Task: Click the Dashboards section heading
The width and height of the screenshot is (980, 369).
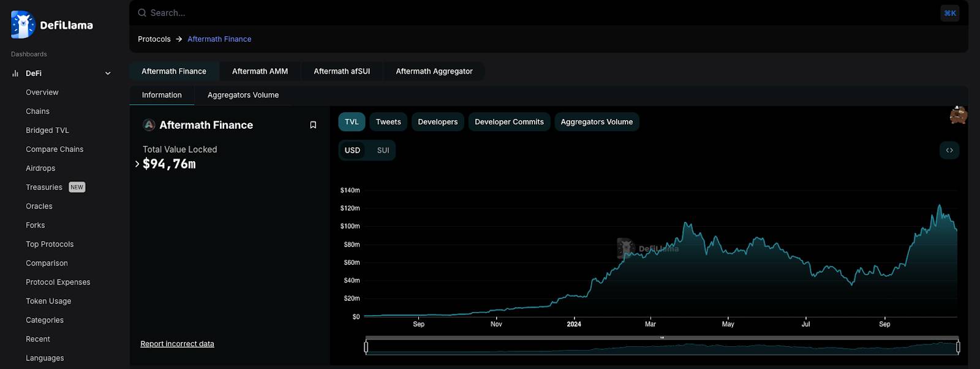Action: tap(29, 55)
